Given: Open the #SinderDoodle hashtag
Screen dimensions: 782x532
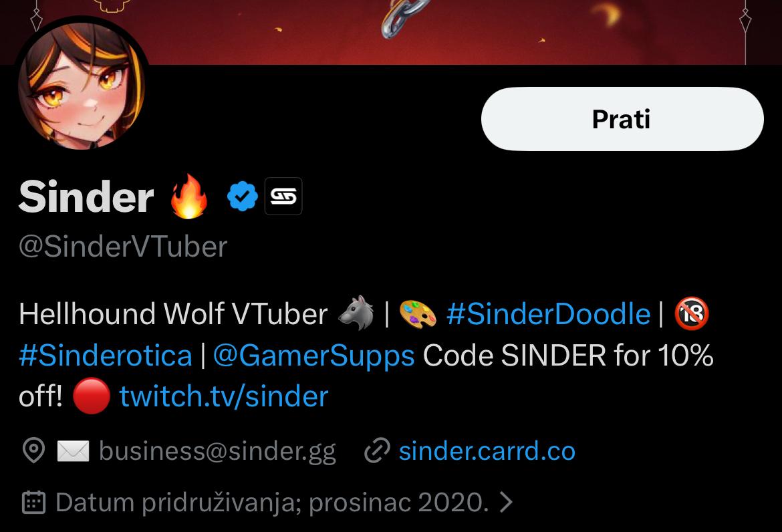Looking at the screenshot, I should [548, 314].
